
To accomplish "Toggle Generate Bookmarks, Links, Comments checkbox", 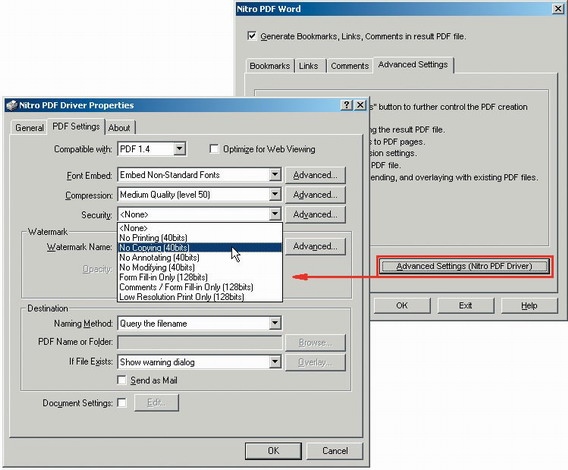I will pyautogui.click(x=251, y=36).
